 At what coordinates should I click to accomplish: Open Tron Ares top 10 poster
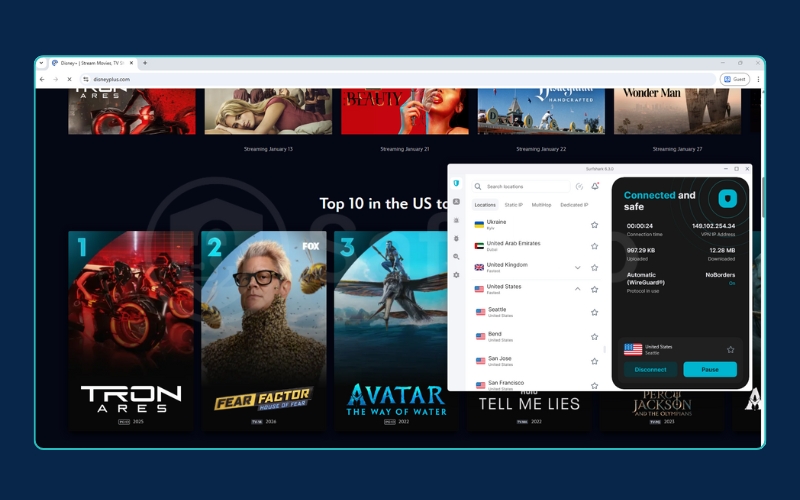point(131,331)
